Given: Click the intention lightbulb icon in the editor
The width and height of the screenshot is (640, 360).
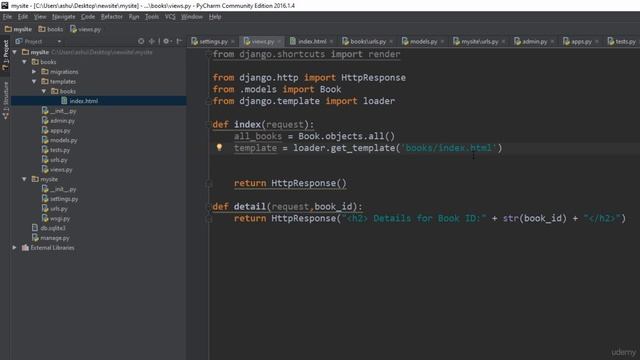Looking at the screenshot, I should 219,147.
